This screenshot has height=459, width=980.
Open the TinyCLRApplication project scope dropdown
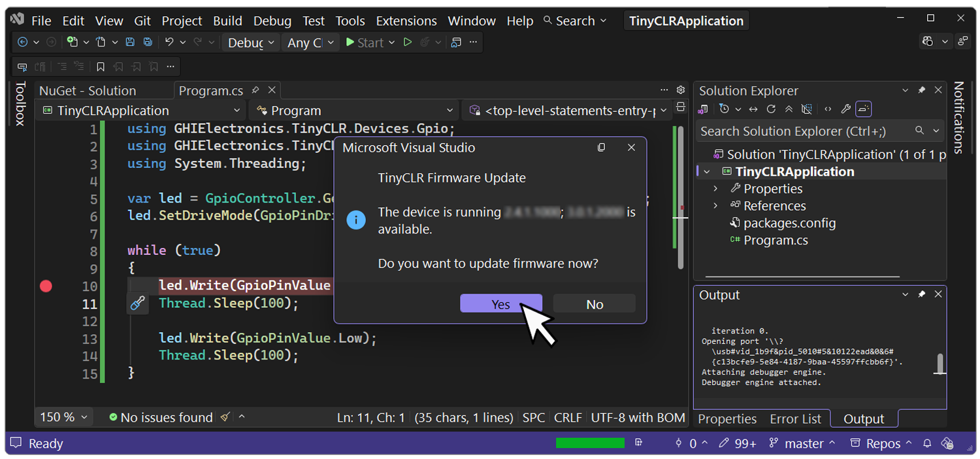[141, 110]
